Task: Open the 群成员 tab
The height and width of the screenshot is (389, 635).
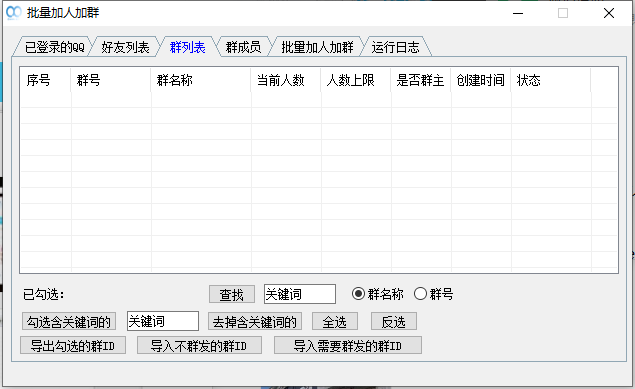Action: click(x=243, y=47)
